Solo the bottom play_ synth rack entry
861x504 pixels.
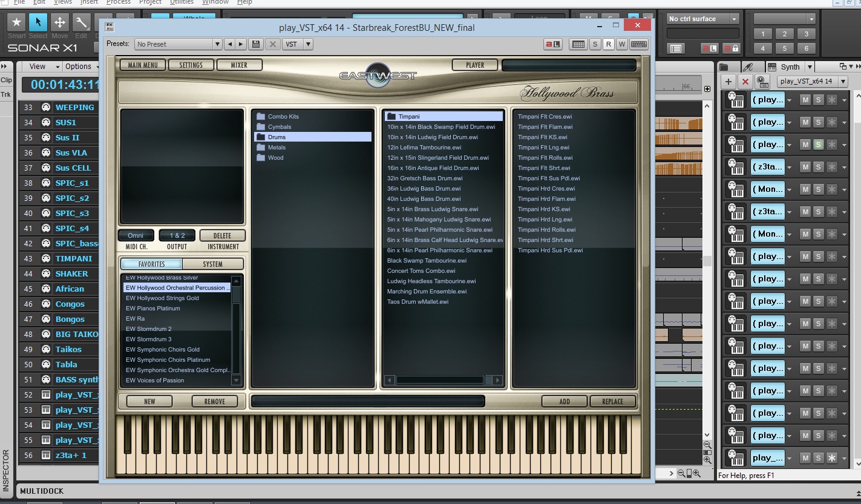(x=818, y=458)
